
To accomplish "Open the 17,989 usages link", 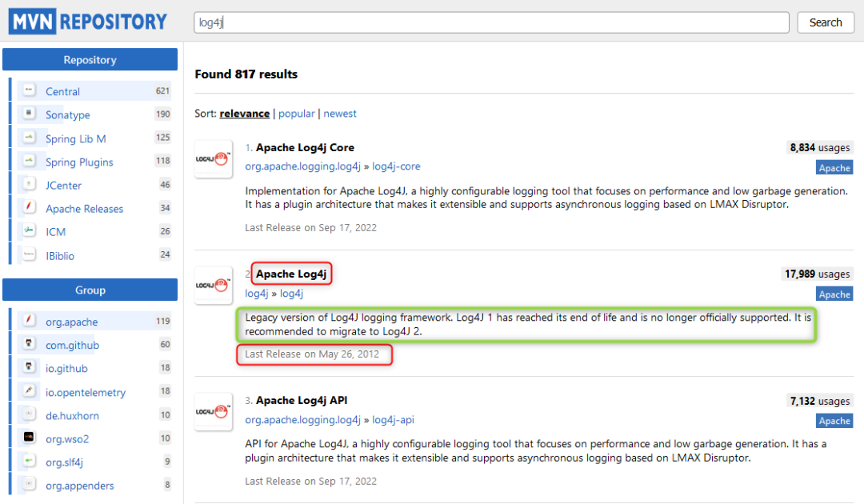I will point(817,274).
